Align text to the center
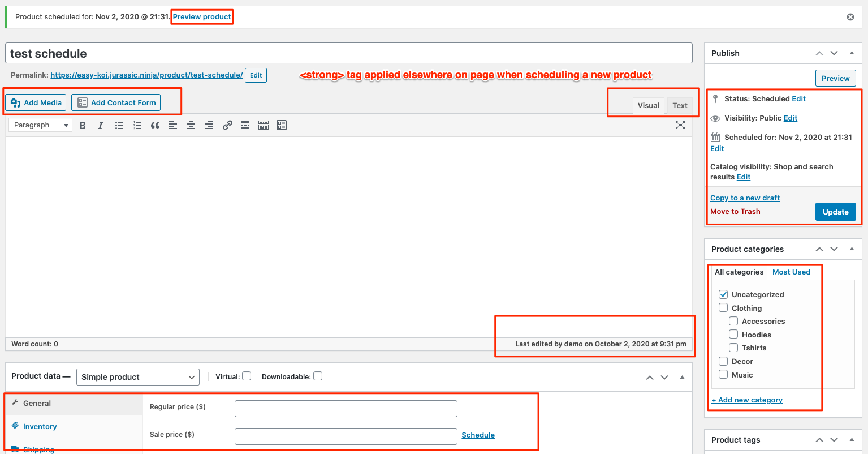The height and width of the screenshot is (454, 868). point(191,125)
